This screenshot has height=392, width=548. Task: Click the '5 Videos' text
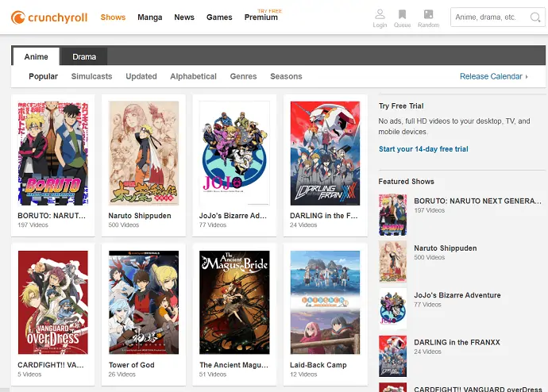pos(29,375)
